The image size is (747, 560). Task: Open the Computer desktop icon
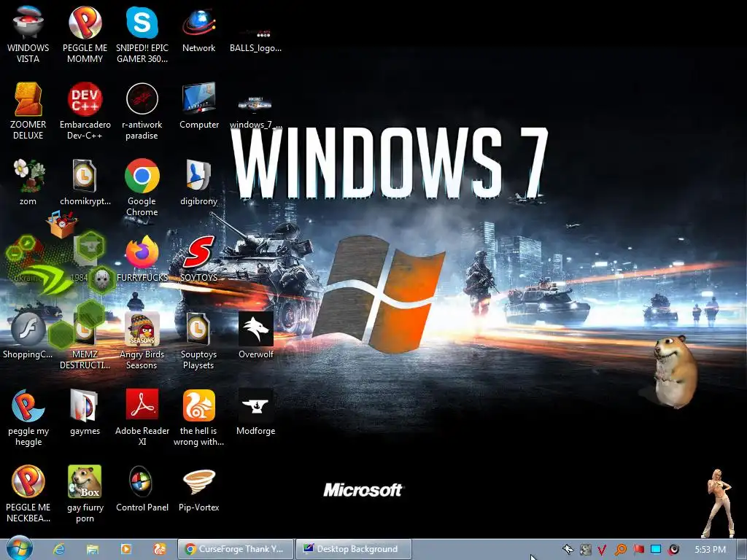[x=198, y=106]
